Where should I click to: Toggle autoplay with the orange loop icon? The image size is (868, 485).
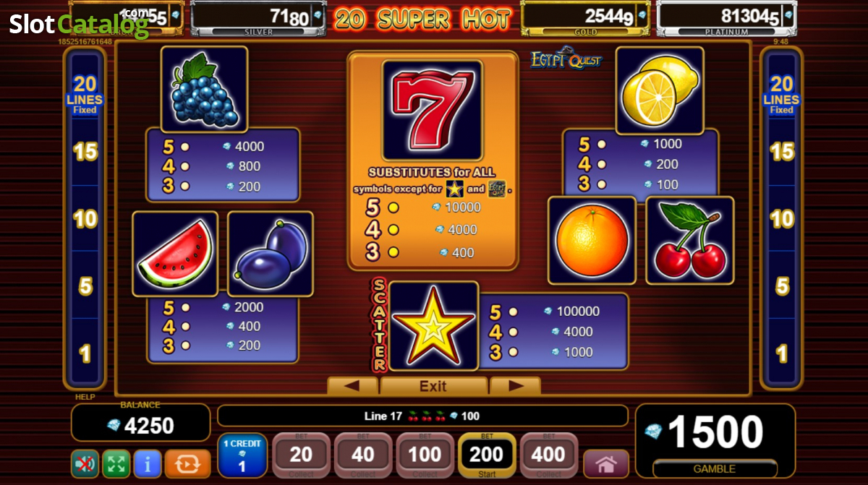coord(187,463)
